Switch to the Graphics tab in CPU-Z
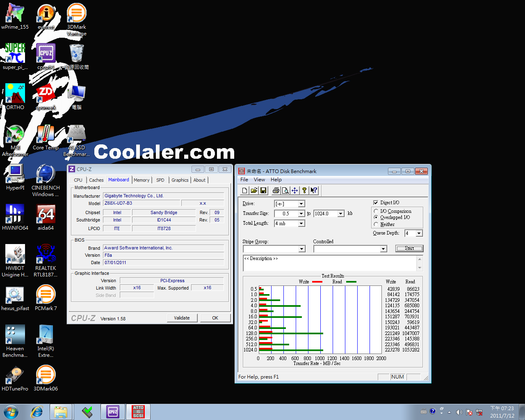The height and width of the screenshot is (420, 525). point(180,180)
